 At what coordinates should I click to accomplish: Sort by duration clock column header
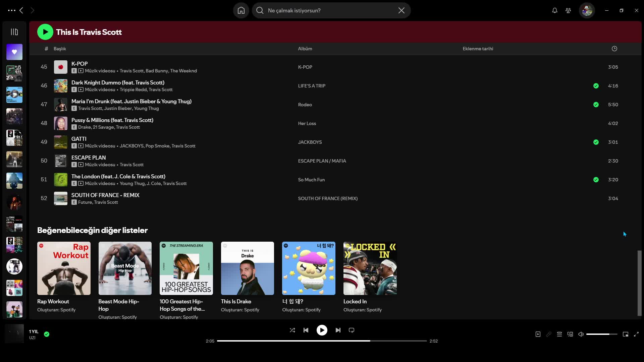click(x=614, y=49)
